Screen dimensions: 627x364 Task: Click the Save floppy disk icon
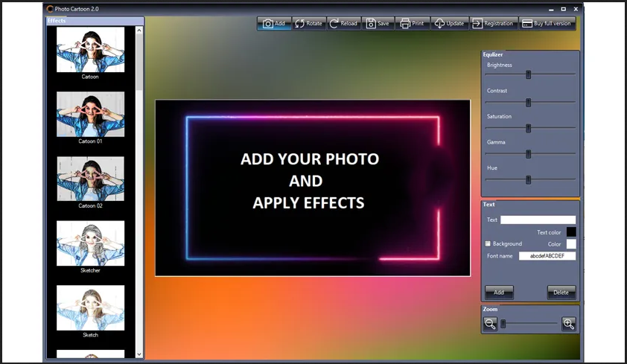pyautogui.click(x=369, y=24)
